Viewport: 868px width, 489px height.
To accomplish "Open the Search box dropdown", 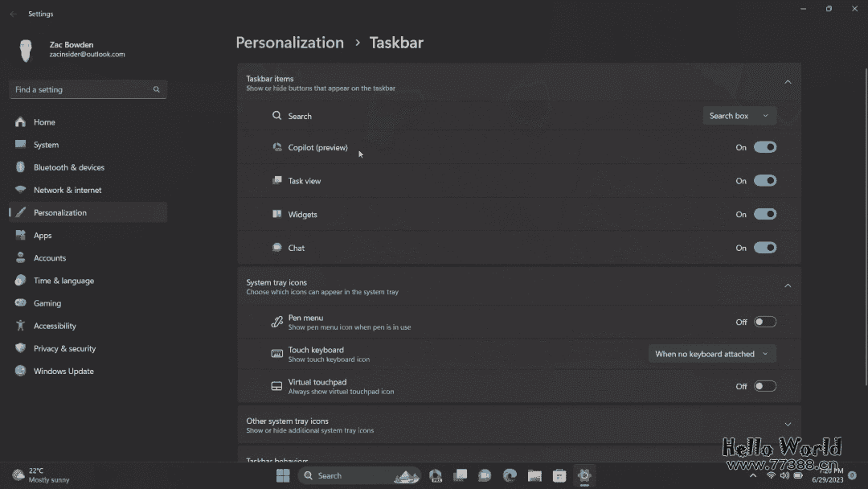I will coord(739,116).
